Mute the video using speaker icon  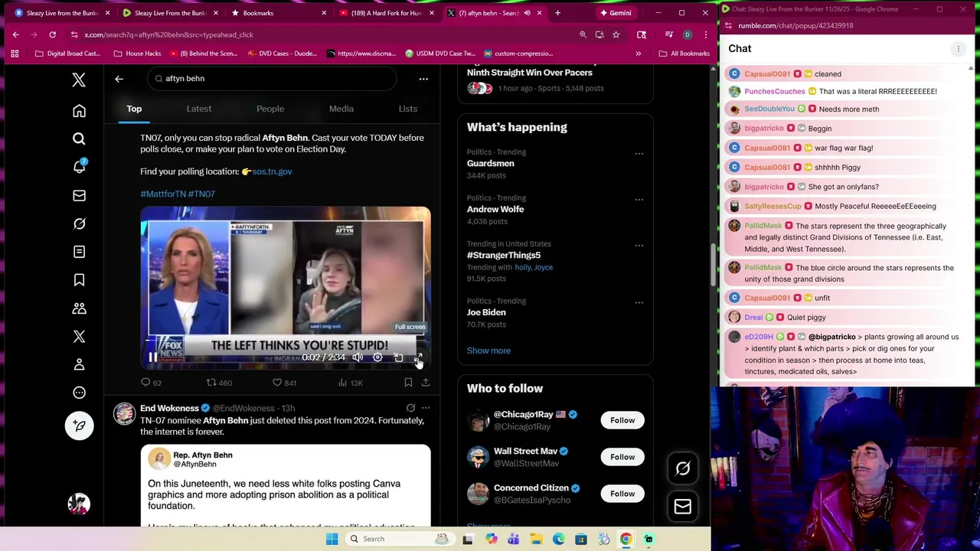(x=358, y=357)
